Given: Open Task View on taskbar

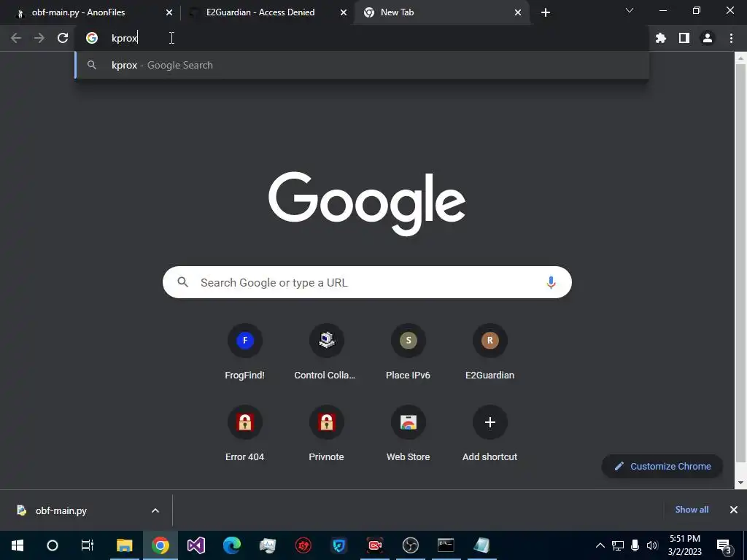Looking at the screenshot, I should [x=88, y=545].
